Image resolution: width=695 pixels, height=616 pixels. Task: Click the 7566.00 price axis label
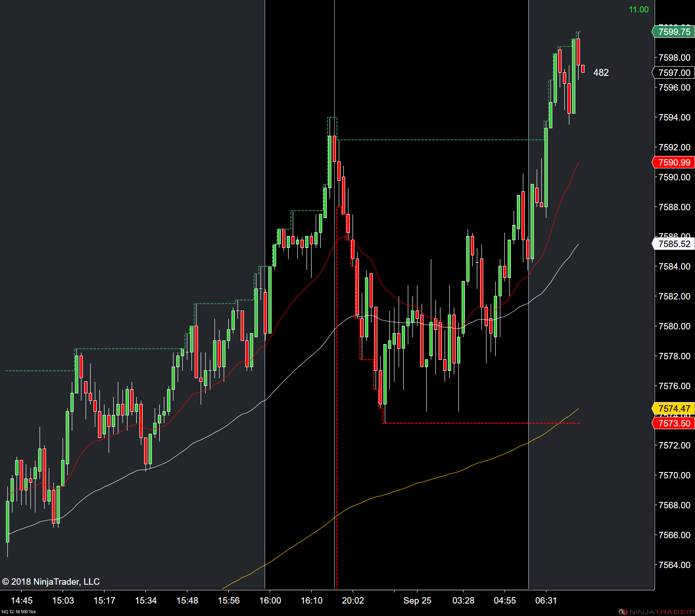pos(674,535)
